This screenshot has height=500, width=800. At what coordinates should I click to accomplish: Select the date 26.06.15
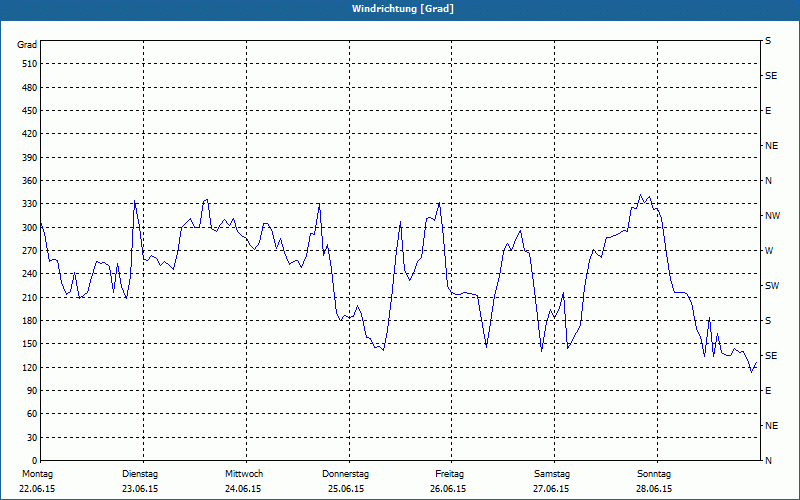(448, 489)
